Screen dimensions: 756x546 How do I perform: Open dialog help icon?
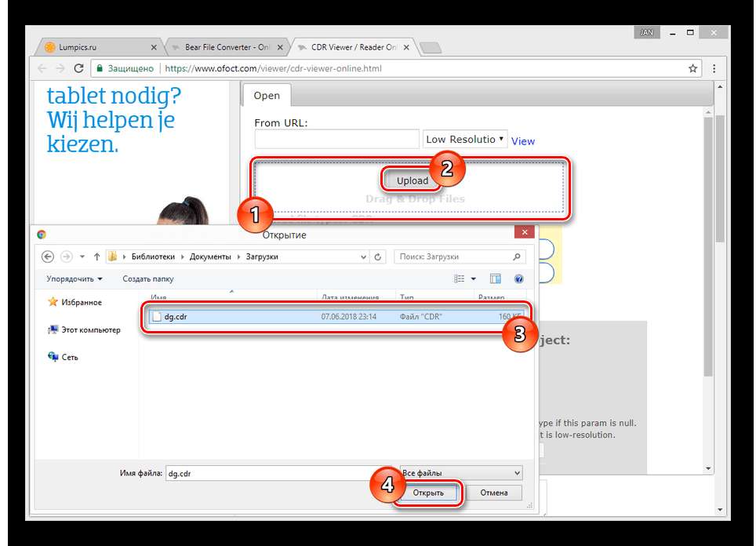point(519,278)
